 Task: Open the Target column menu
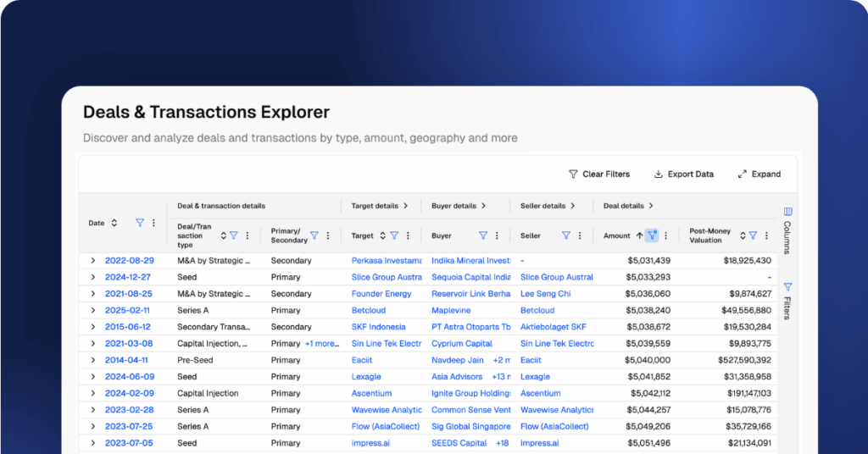408,235
